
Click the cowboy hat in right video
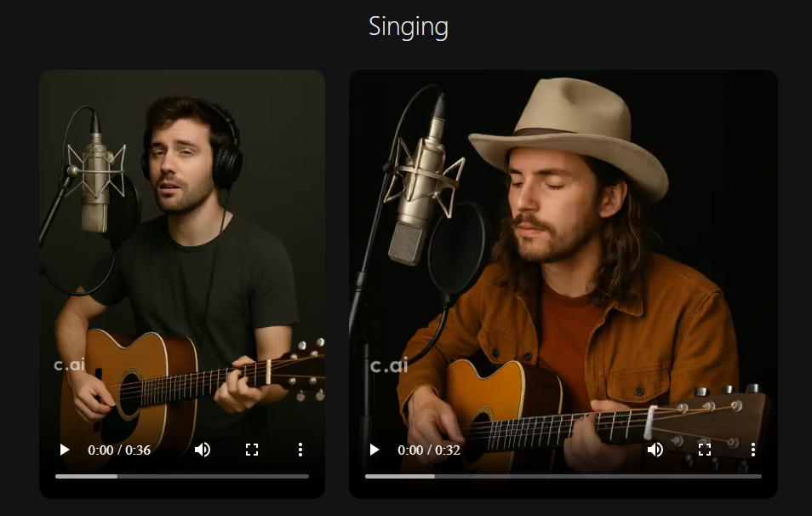pos(569,135)
